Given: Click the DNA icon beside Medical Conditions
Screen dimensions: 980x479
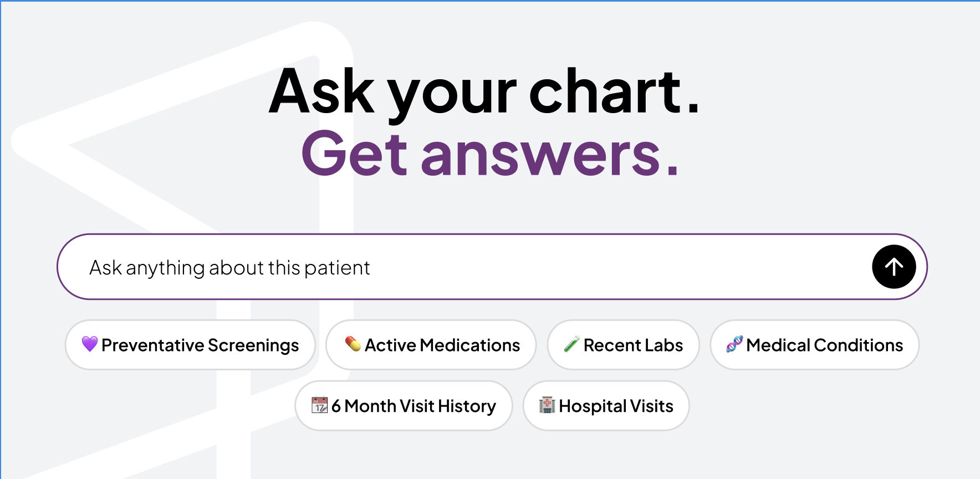Looking at the screenshot, I should pyautogui.click(x=733, y=345).
